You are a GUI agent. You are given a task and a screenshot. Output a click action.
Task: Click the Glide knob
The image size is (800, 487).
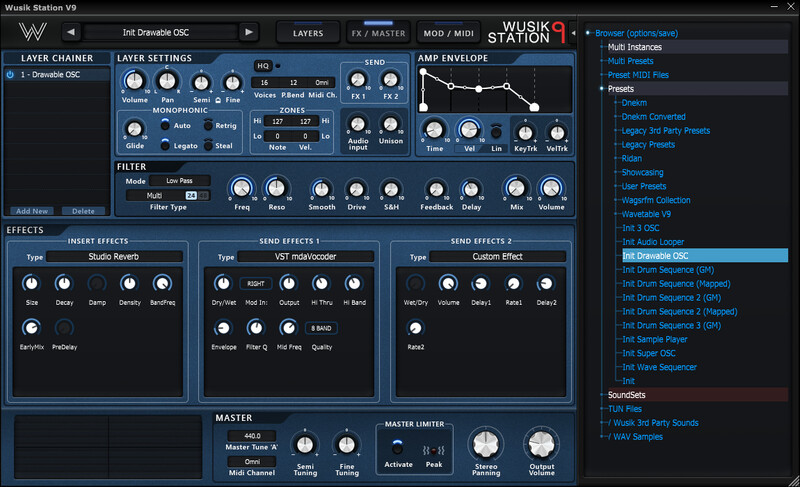coord(134,129)
